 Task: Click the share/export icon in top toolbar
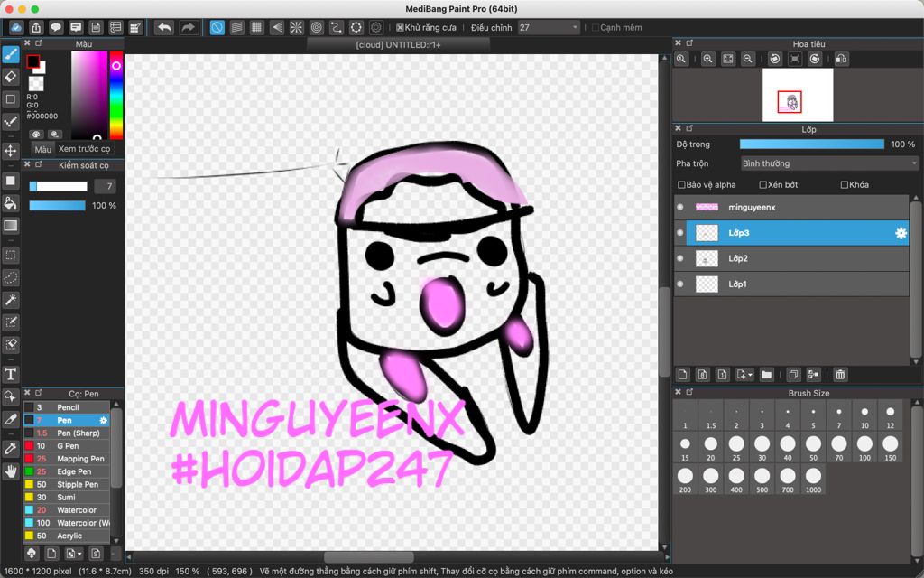36,27
